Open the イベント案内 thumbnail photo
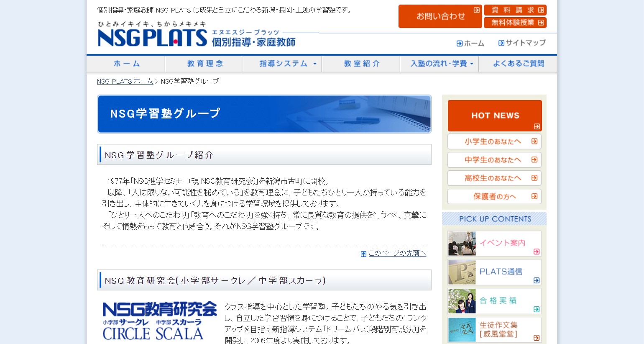The width and height of the screenshot is (644, 344). 462,244
